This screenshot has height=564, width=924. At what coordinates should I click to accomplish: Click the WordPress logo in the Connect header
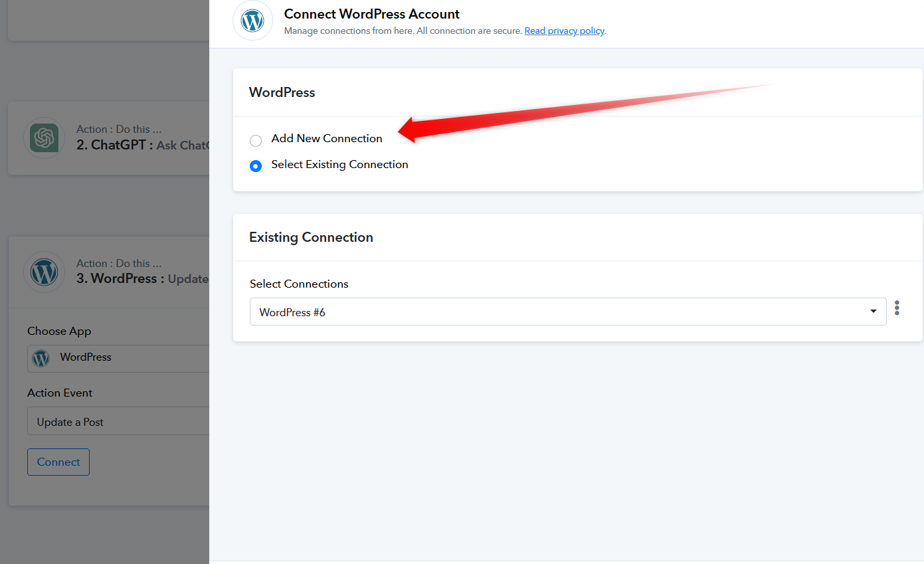coord(252,21)
